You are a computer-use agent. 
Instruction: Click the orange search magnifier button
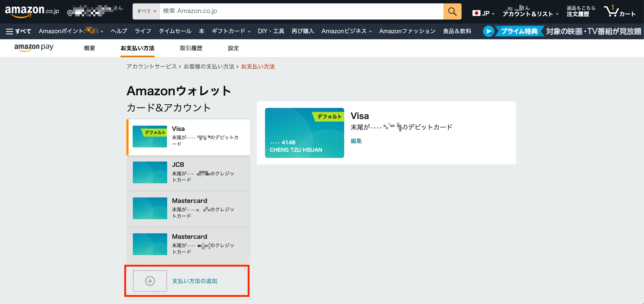tap(452, 11)
